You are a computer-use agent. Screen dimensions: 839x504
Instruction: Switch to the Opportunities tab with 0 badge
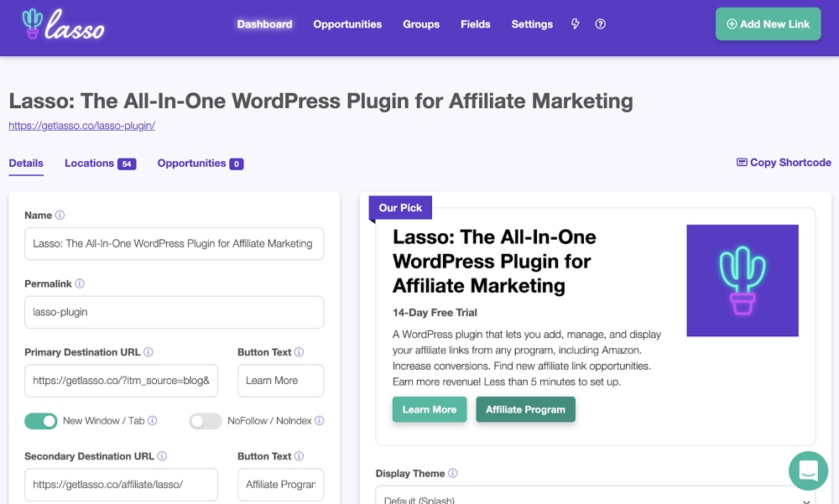tap(201, 164)
